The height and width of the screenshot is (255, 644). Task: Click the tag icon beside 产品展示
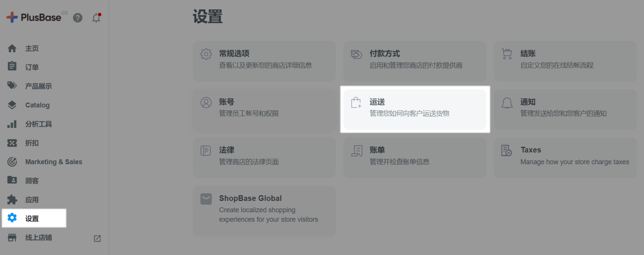pyautogui.click(x=12, y=85)
